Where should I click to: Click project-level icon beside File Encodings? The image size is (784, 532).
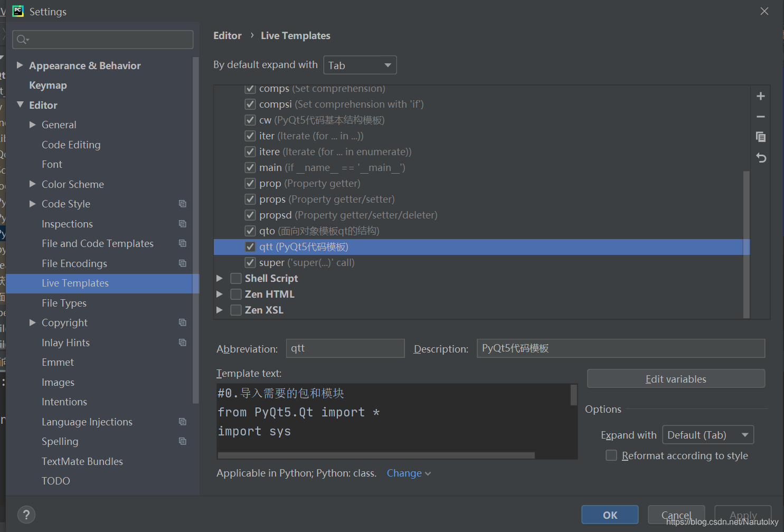[x=183, y=263]
